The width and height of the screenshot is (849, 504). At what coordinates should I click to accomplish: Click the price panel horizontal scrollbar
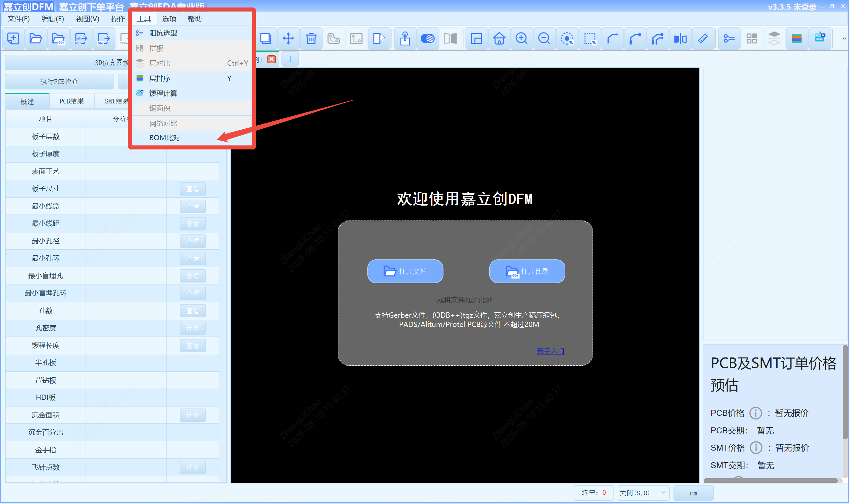coord(771,480)
